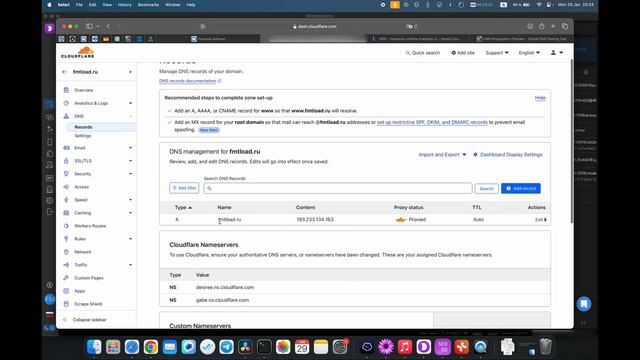Open the Support dropdown menu
The width and height of the screenshot is (640, 360).
click(x=497, y=53)
